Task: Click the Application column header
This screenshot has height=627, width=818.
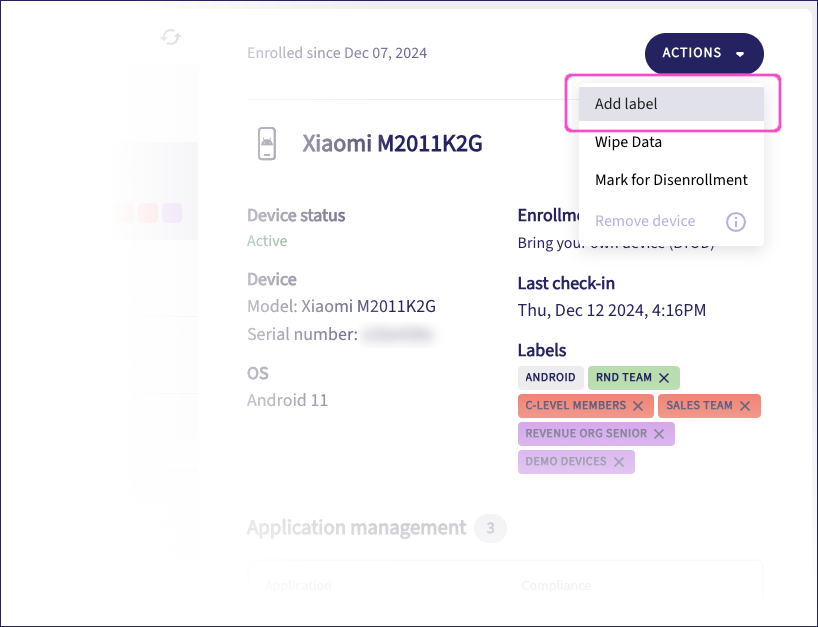Action: coord(298,585)
